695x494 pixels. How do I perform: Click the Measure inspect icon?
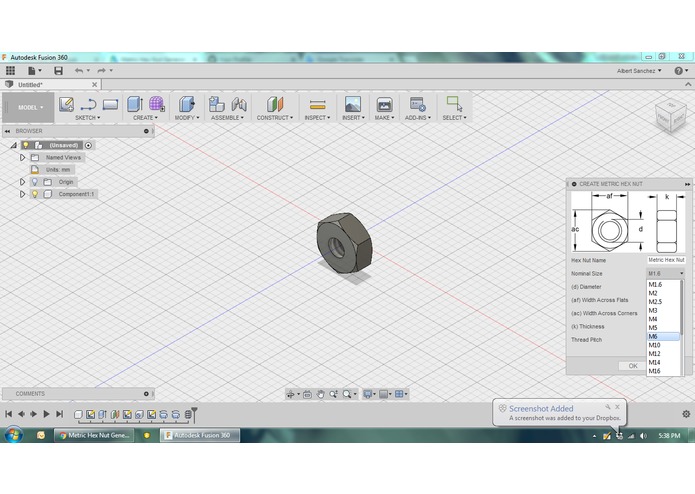tap(317, 105)
